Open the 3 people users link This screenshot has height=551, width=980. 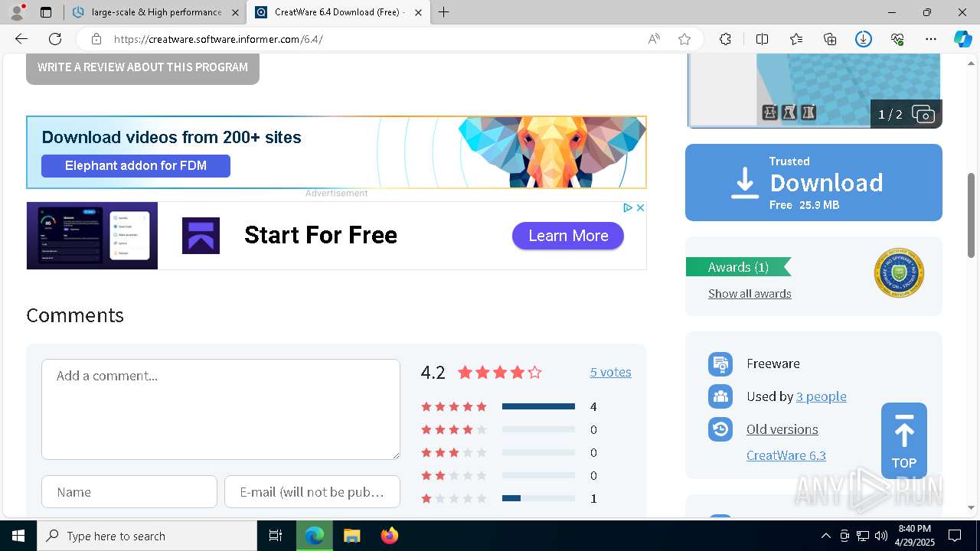[821, 396]
